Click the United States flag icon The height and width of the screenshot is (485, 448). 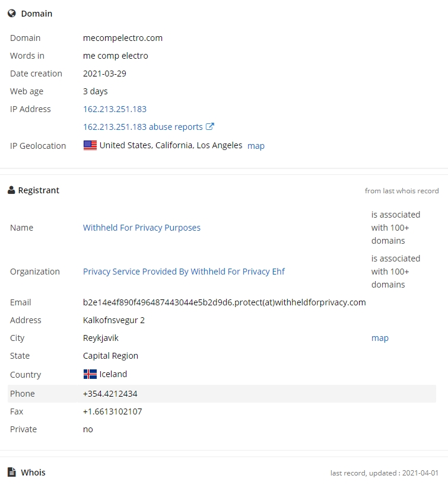(x=90, y=145)
